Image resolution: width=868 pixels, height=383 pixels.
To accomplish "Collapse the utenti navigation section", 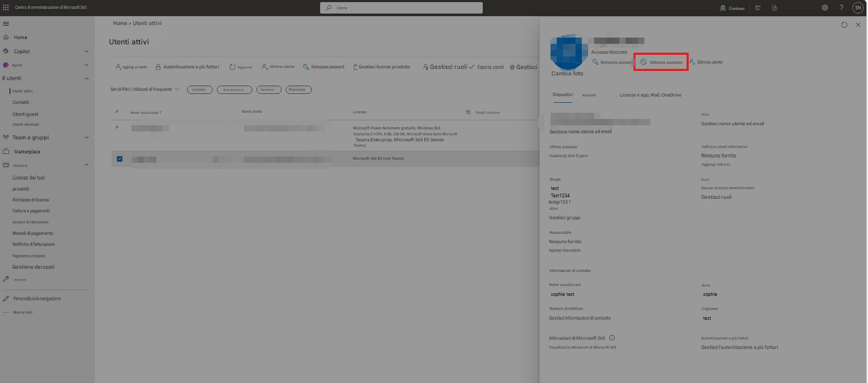I will click(87, 78).
